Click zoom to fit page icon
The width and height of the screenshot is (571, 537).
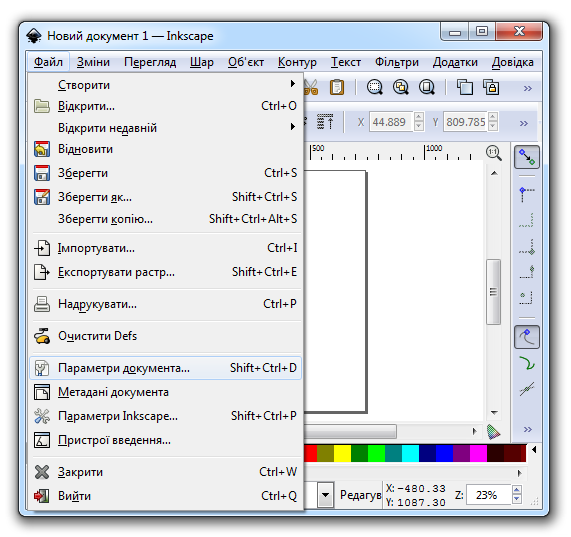tap(427, 87)
